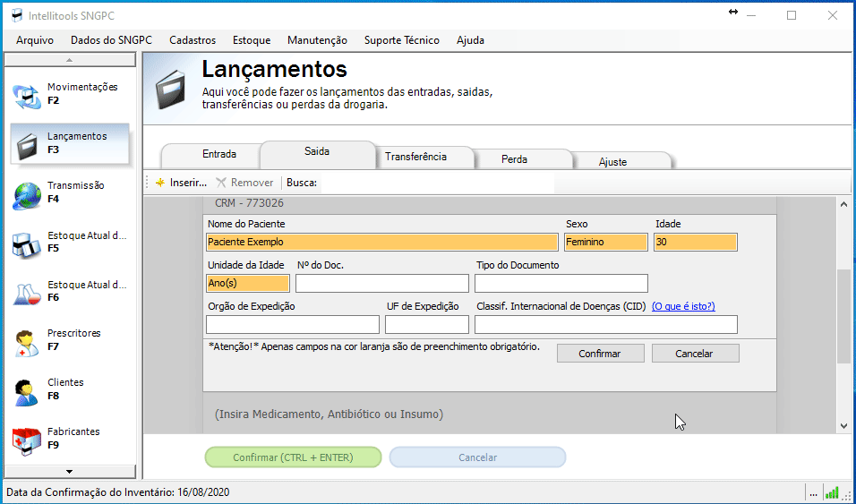Open the Tipo do Documento dropdown
The image size is (856, 504).
pos(561,284)
